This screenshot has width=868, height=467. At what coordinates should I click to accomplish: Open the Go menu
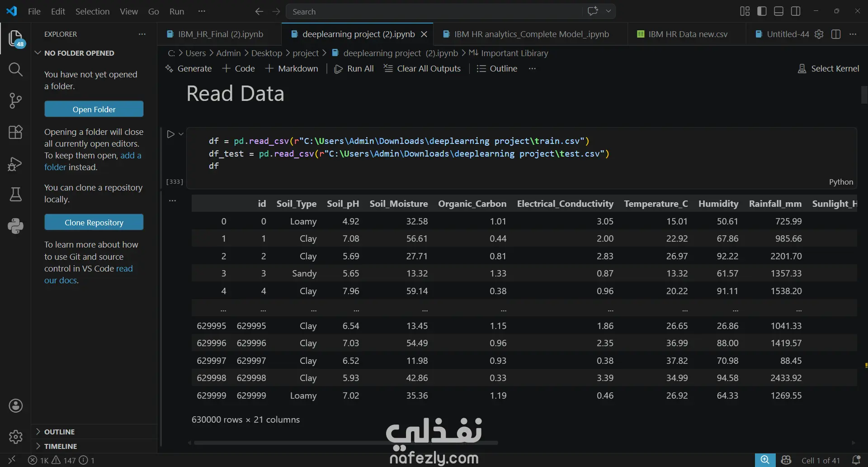tap(154, 11)
